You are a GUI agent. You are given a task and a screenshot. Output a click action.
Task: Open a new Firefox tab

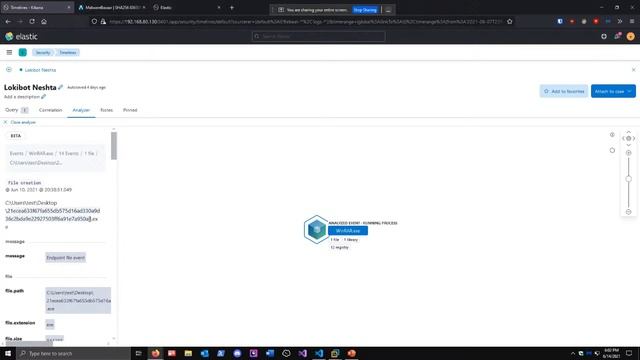pos(231,7)
